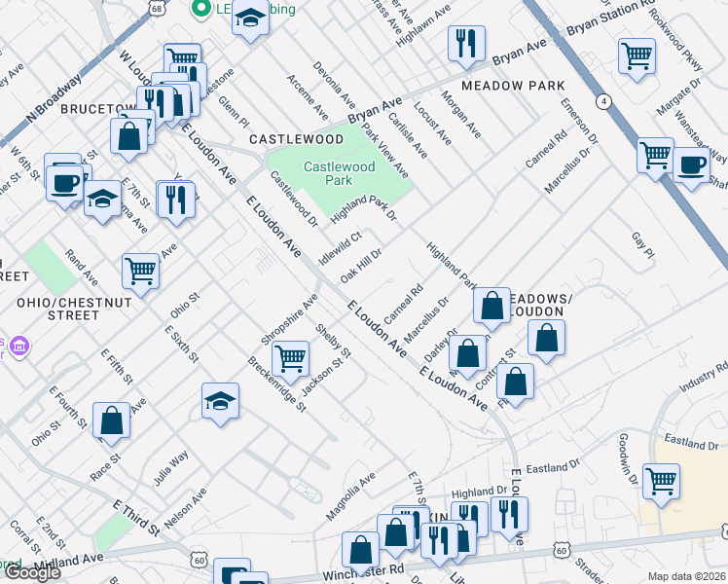Select the Nelson Ave label
The image size is (728, 584).
pos(185,508)
